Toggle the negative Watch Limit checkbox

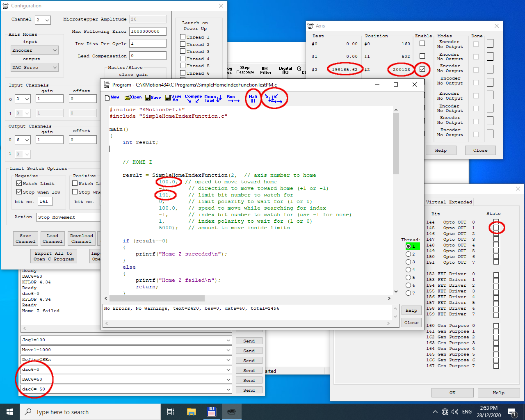[x=19, y=183]
